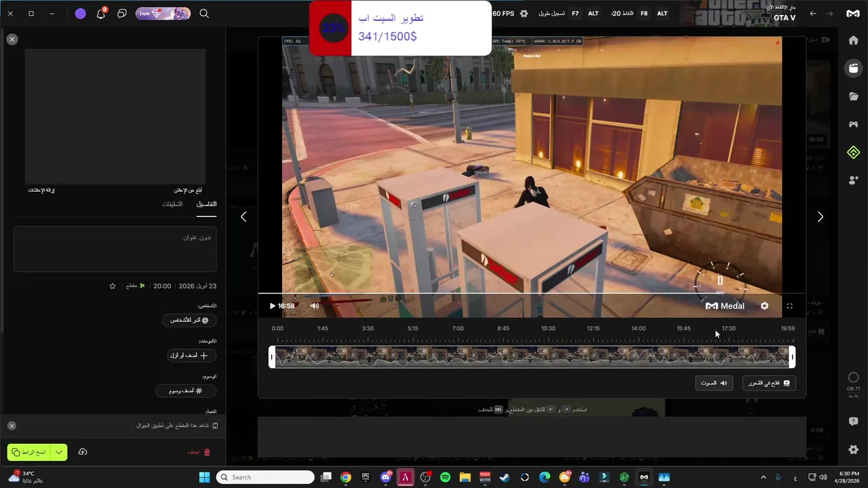Click the timeline waveform trim strip
868x488 pixels.
[532, 357]
